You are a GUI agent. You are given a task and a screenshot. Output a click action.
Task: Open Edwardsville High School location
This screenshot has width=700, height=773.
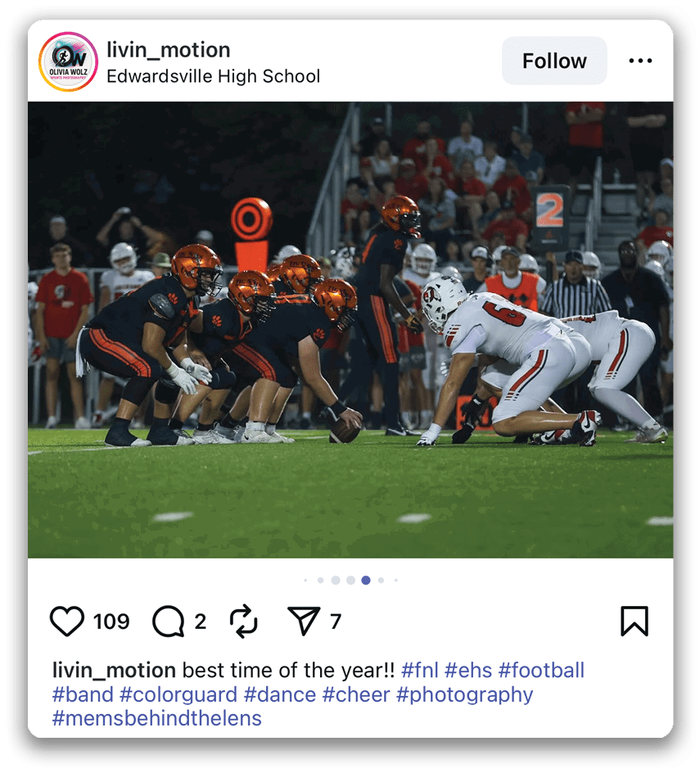tap(214, 76)
